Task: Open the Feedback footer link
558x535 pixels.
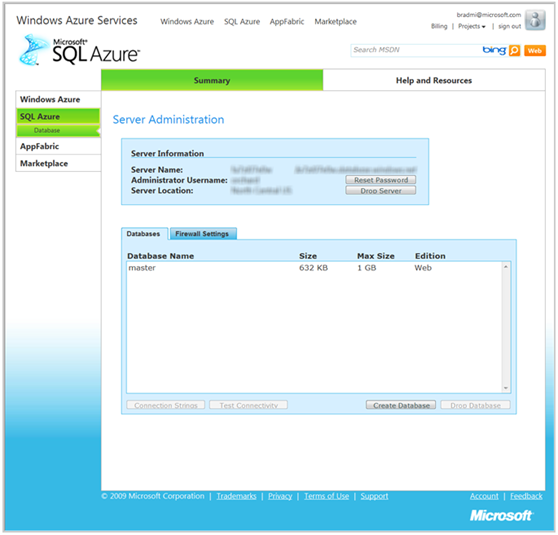Action: (x=526, y=496)
